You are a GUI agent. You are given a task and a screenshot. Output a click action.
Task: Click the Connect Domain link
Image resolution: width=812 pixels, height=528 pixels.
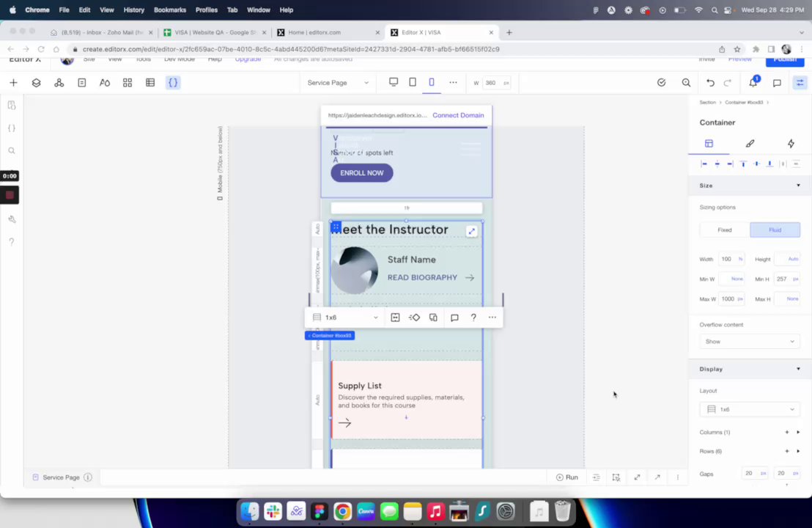pos(458,116)
